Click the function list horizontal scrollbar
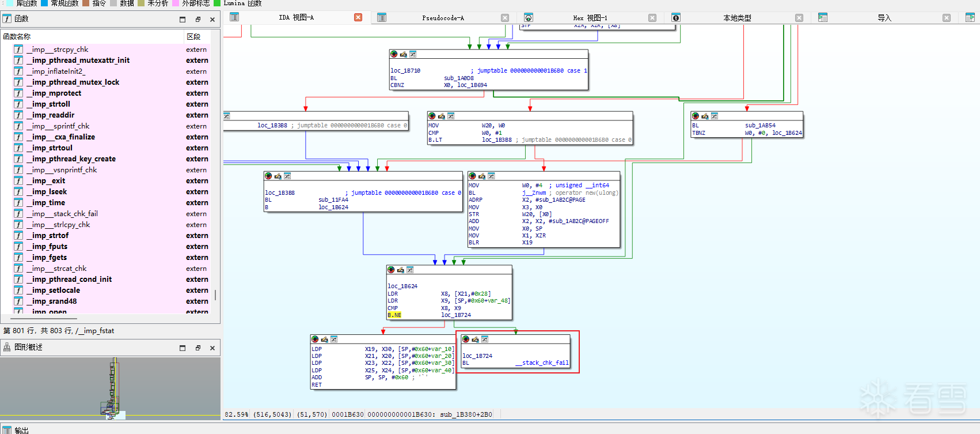 click(43, 318)
